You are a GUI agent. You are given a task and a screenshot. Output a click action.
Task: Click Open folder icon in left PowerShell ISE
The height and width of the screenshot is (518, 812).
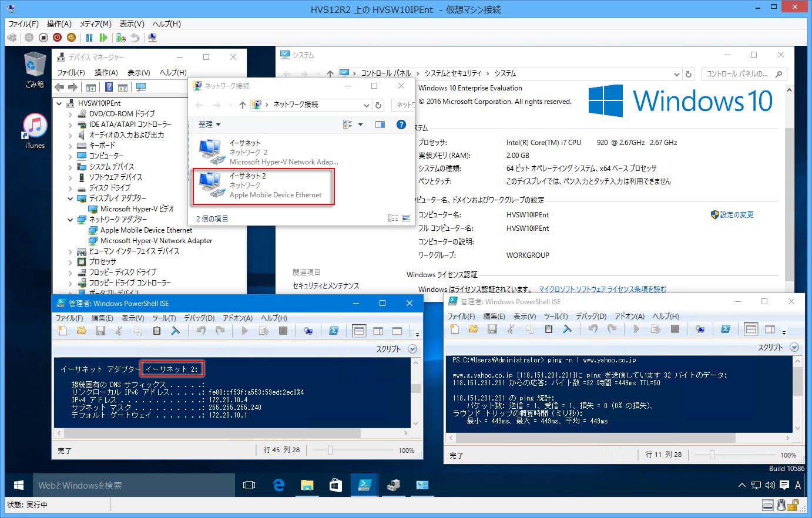(82, 331)
